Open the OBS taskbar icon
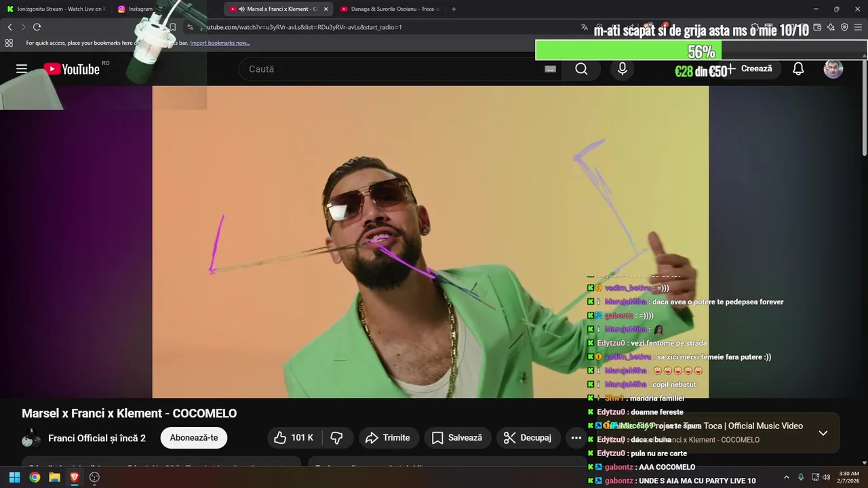Screen dimensions: 868x488 (x=94, y=477)
